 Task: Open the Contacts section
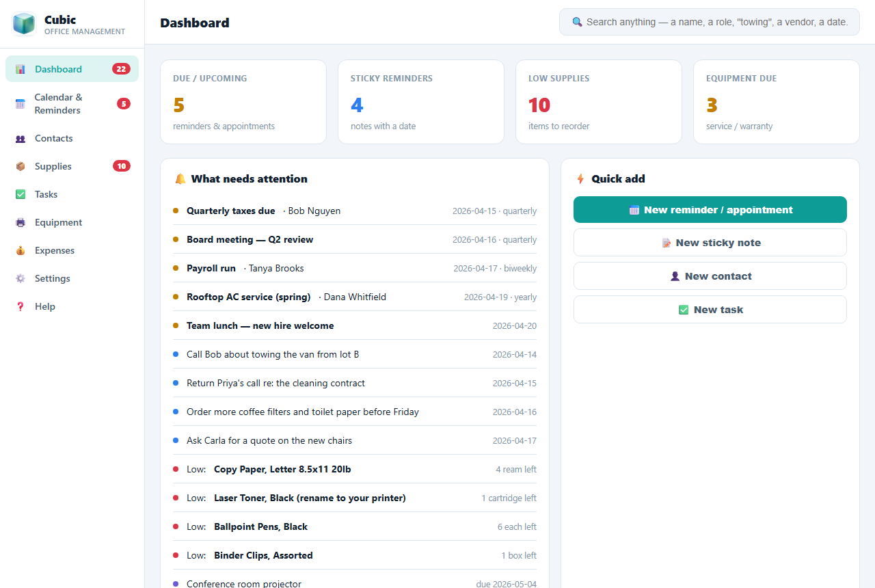72,138
